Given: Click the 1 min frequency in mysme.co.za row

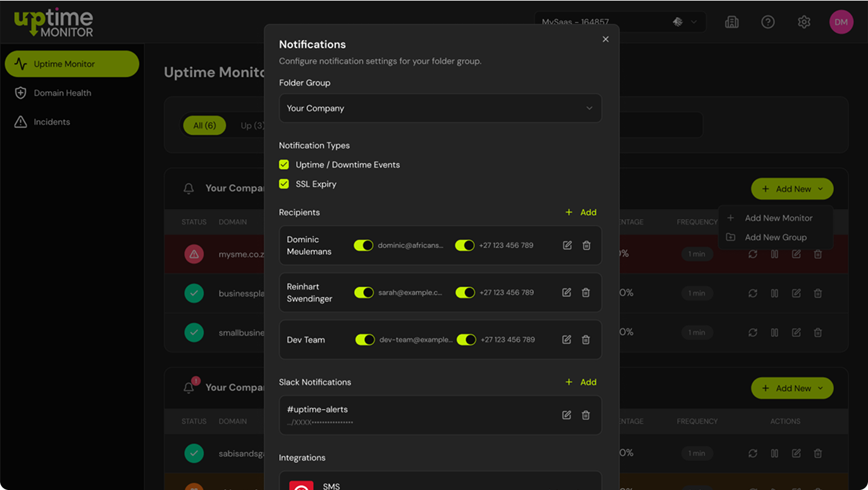Looking at the screenshot, I should click(x=697, y=254).
